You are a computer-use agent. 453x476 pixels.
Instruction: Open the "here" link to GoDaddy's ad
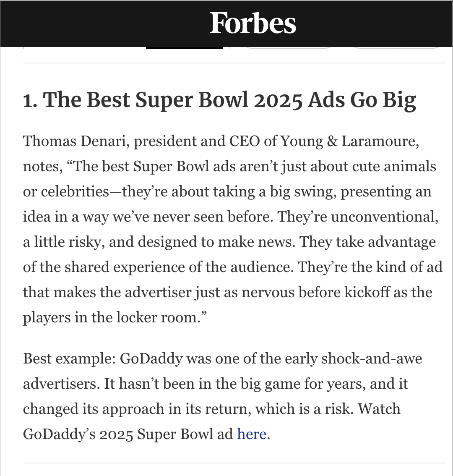point(252,434)
